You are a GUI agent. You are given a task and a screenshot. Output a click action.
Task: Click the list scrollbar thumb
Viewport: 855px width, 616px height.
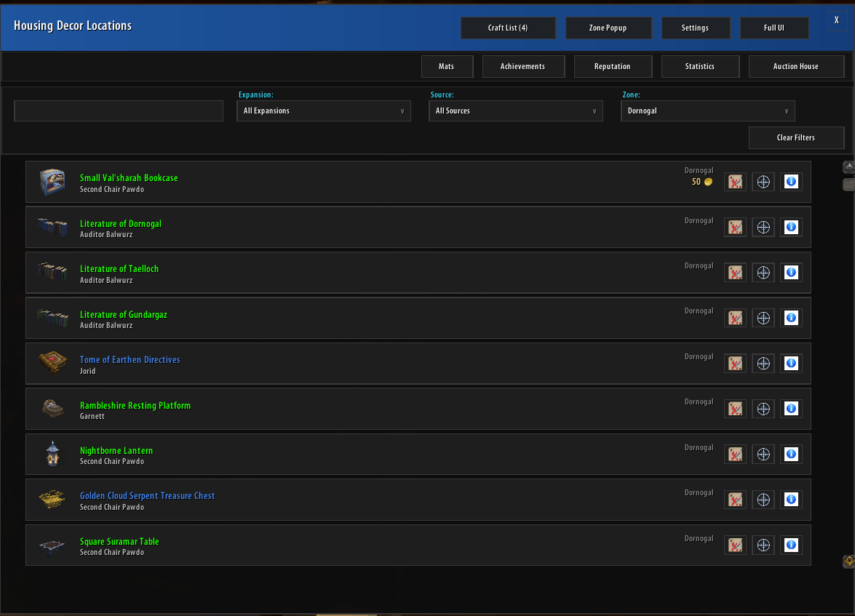pos(848,185)
